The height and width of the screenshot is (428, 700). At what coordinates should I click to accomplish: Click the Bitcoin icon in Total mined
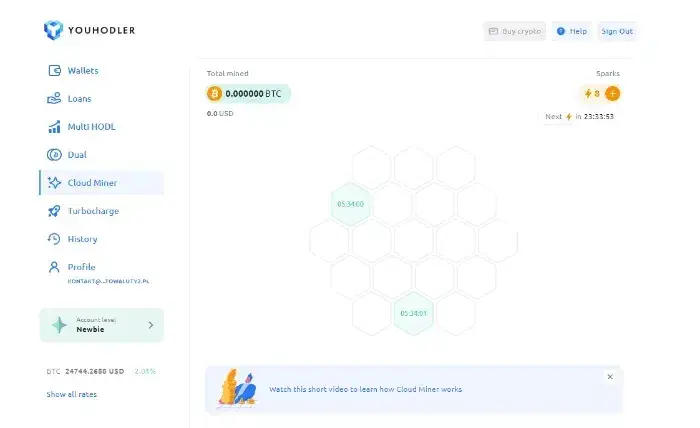214,94
